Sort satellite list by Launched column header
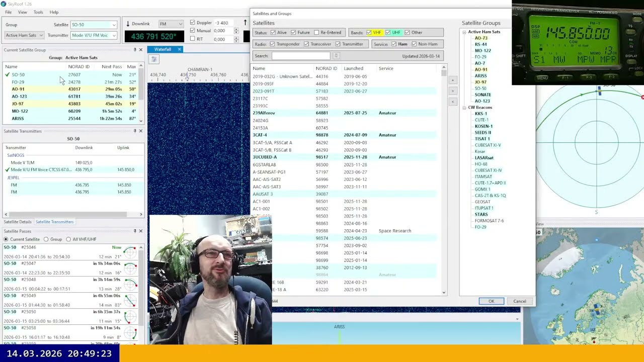The image size is (644, 362). pos(353,68)
